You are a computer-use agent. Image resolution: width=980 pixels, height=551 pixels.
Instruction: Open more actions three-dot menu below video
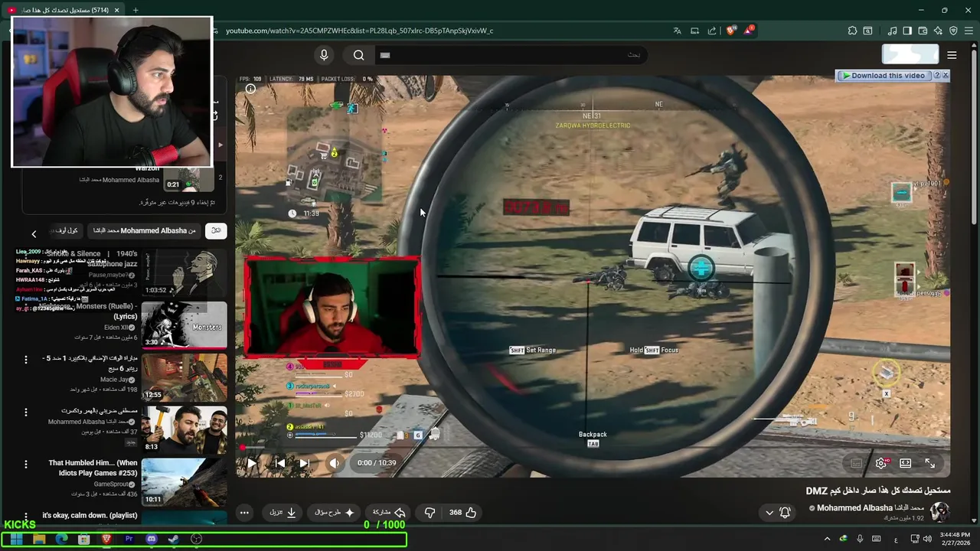pos(244,513)
